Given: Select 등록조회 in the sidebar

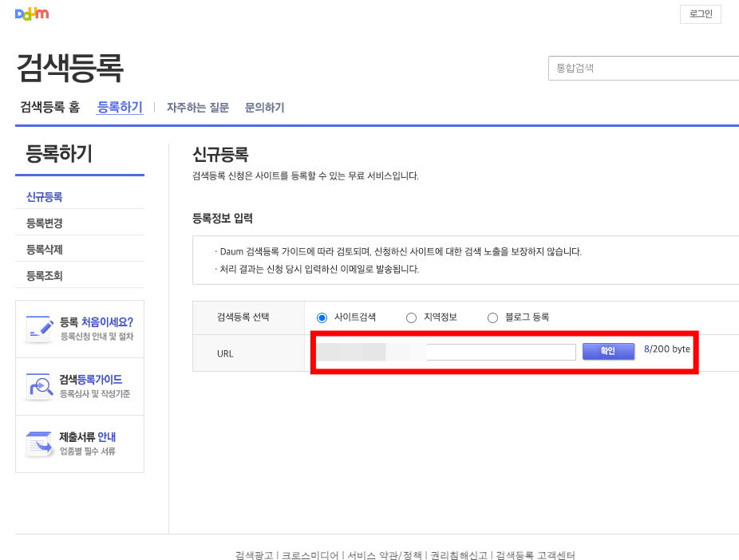Looking at the screenshot, I should (x=45, y=276).
